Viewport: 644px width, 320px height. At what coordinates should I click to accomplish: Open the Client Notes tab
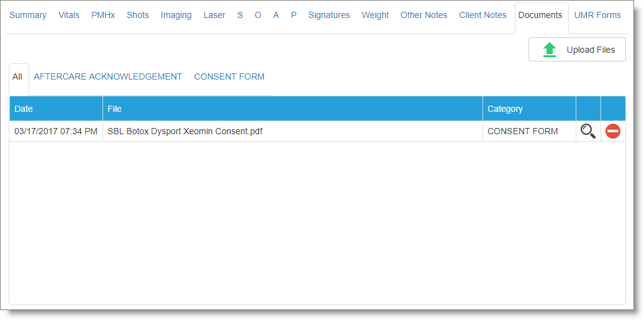coord(483,15)
